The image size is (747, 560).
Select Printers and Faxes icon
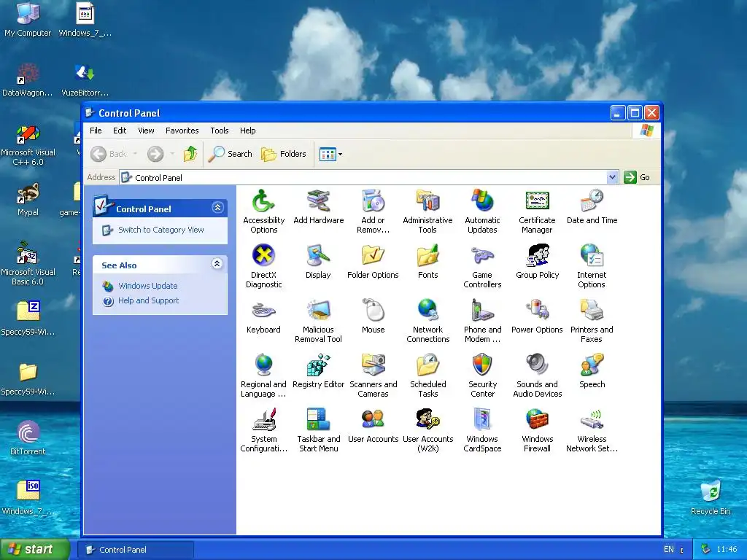[592, 321]
